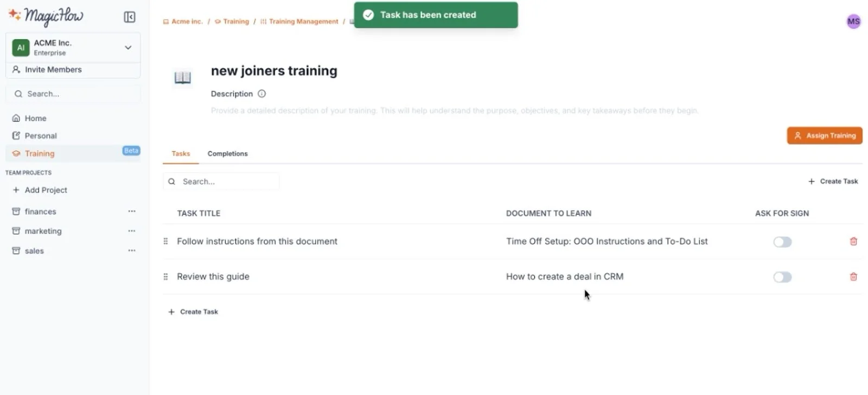The image size is (868, 395).
Task: Switch to the Completions tab
Action: [x=227, y=153]
